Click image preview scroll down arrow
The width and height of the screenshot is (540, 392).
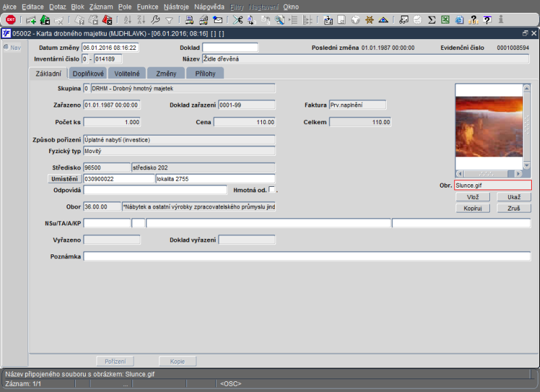pos(526,165)
